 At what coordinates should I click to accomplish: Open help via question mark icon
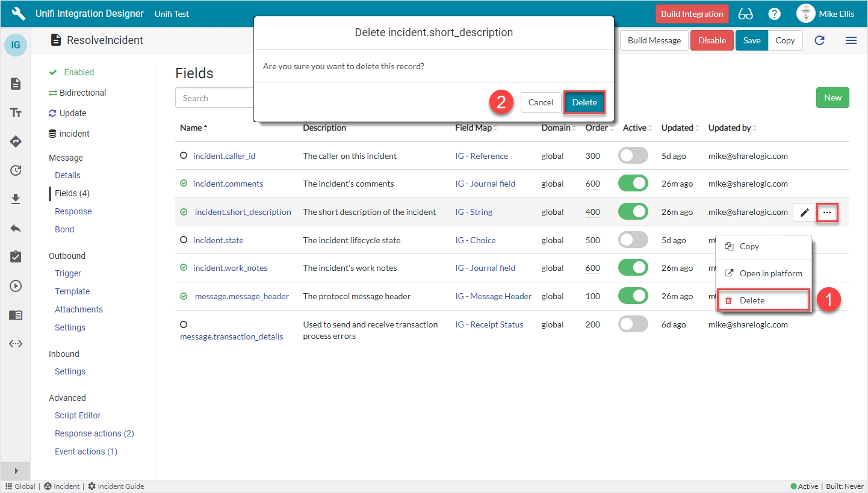775,14
